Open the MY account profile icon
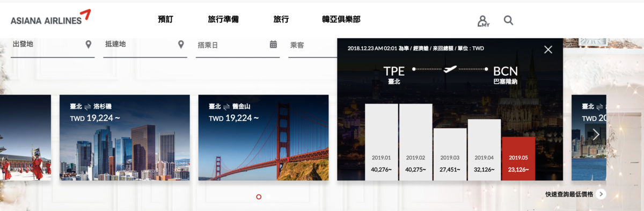 (483, 21)
